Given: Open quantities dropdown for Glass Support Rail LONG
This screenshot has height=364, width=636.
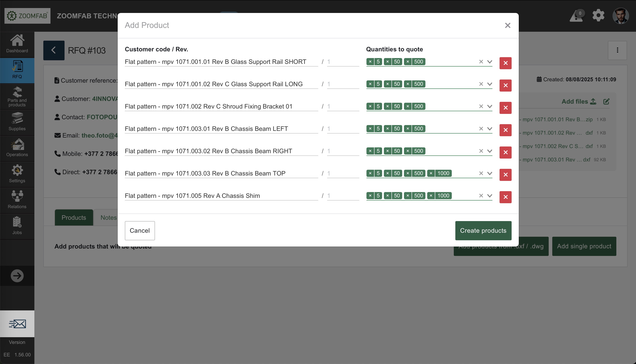Looking at the screenshot, I should [490, 84].
